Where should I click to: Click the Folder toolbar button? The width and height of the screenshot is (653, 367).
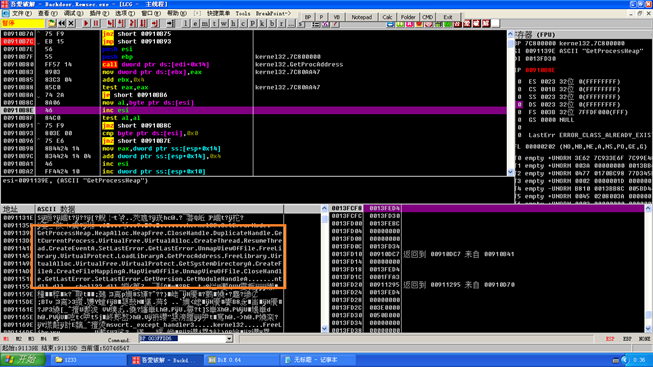point(408,17)
